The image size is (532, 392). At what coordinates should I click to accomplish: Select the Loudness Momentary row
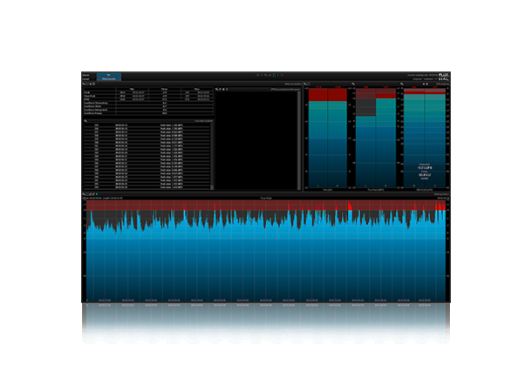(x=148, y=103)
